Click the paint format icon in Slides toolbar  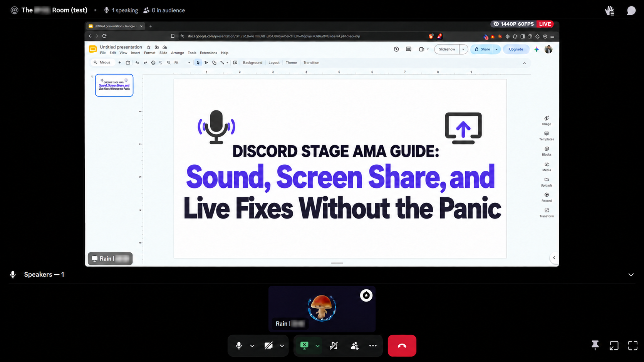pos(161,63)
